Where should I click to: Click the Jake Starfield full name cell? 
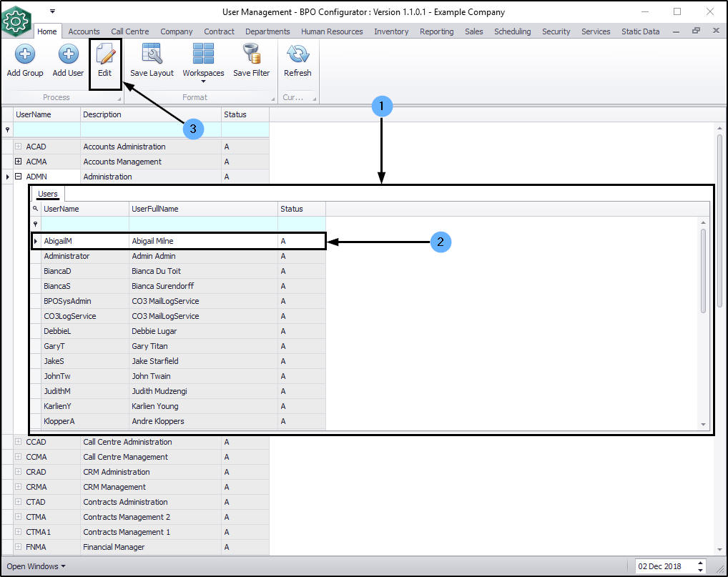click(203, 360)
